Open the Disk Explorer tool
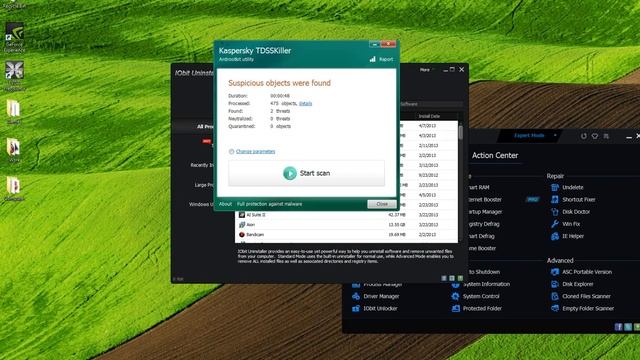Viewport: 640px width, 360px height. click(x=572, y=284)
